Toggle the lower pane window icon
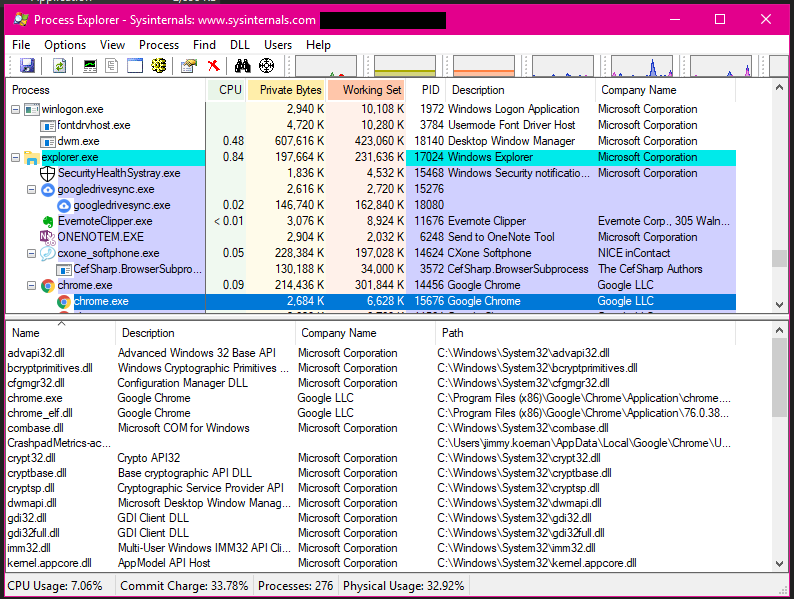 click(135, 66)
